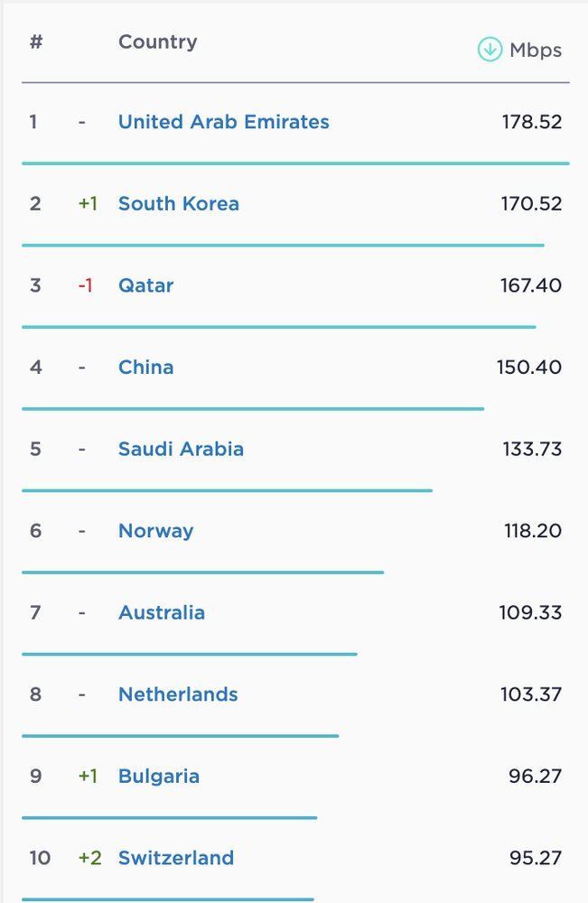
Task: Select Qatar in the ranking list
Action: pos(145,285)
